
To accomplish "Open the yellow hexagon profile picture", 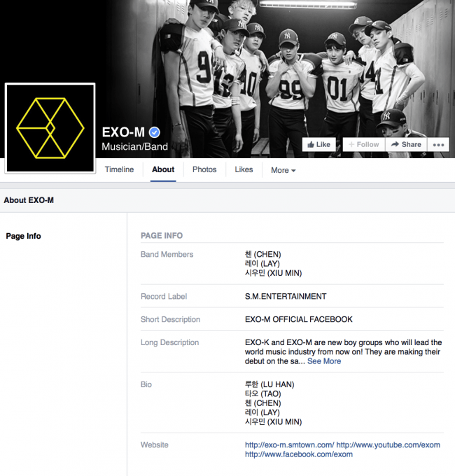I will (50, 128).
